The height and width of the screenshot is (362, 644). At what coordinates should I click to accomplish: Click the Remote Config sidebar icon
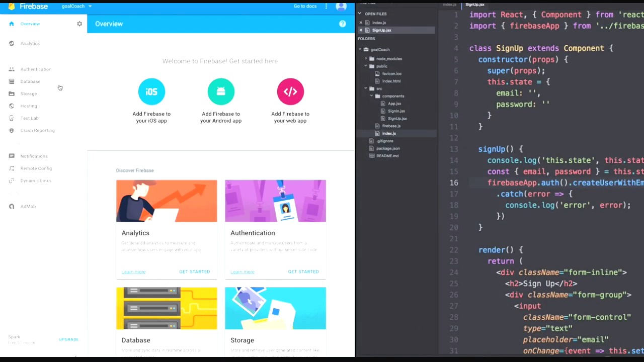[12, 168]
